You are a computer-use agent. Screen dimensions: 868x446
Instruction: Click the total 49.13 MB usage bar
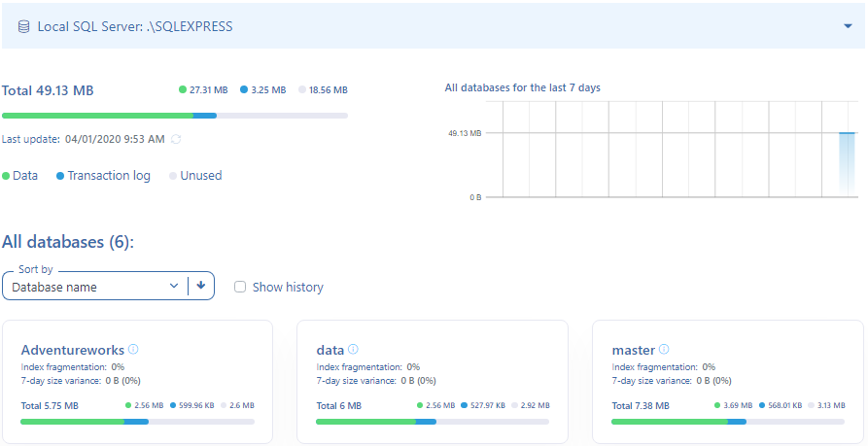(x=175, y=116)
